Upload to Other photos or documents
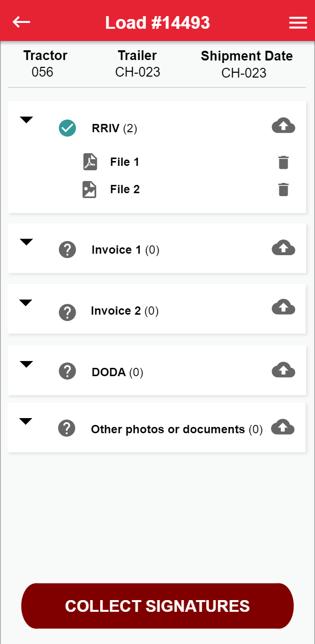The width and height of the screenshot is (315, 644). coord(282,427)
